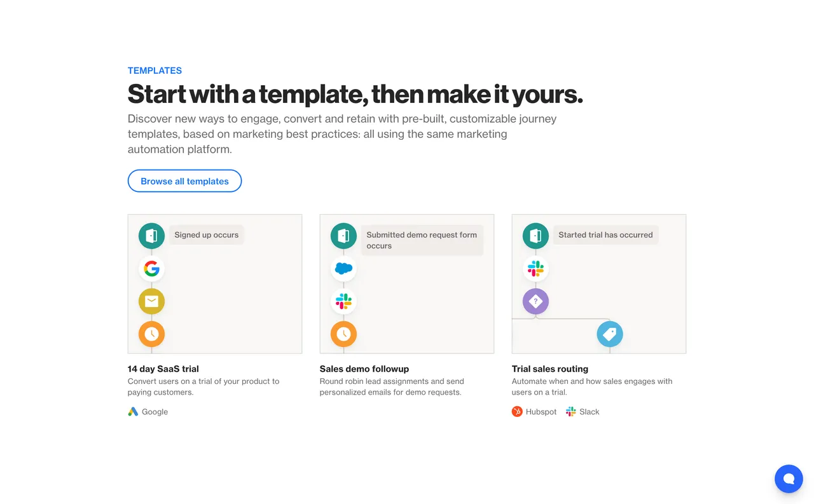Click the orange clock delay icon in the SaaS trial flow
Viewport: 814px width, 504px height.
(151, 334)
